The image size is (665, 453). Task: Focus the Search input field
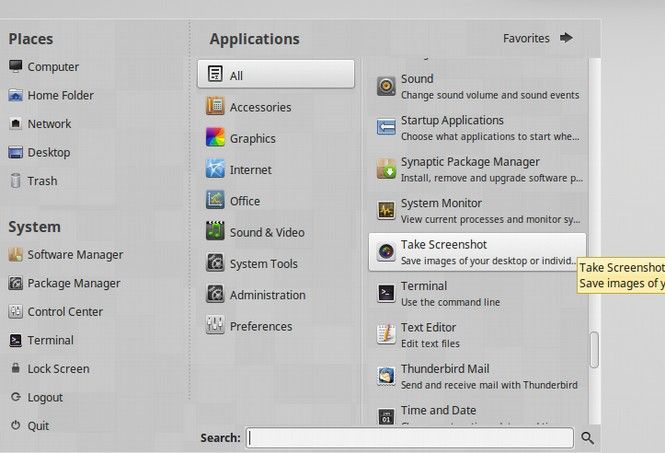410,438
